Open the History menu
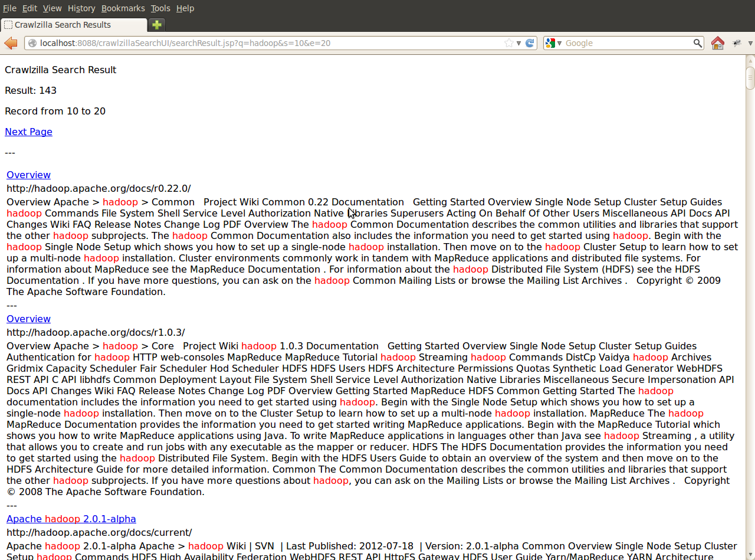The height and width of the screenshot is (560, 755). click(x=81, y=8)
